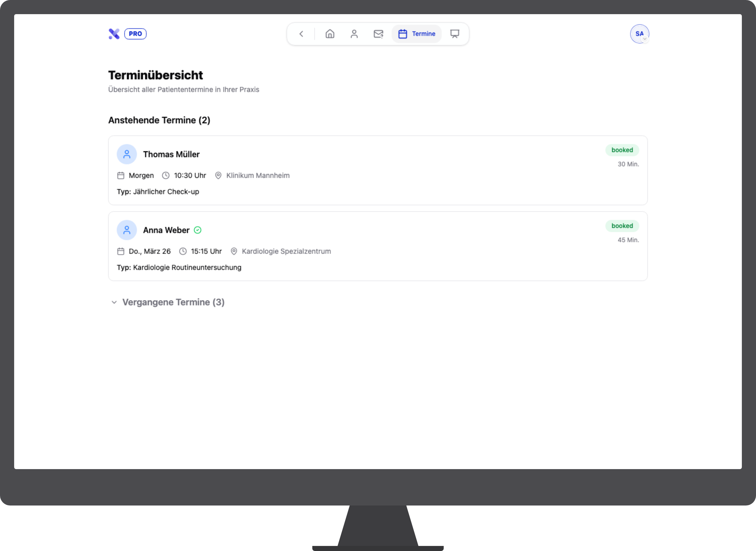Click Kardiologie Spezialzentrum location pin icon
Viewport: 756px width, 551px height.
point(234,251)
